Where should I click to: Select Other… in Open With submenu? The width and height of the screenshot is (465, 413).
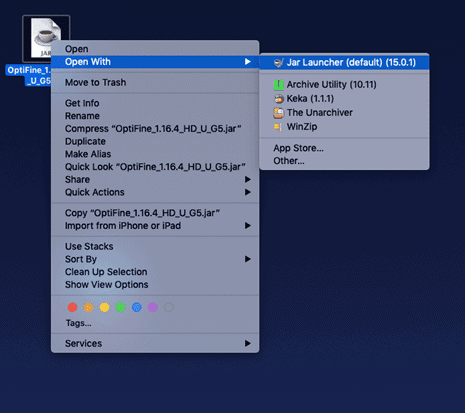pyautogui.click(x=344, y=161)
